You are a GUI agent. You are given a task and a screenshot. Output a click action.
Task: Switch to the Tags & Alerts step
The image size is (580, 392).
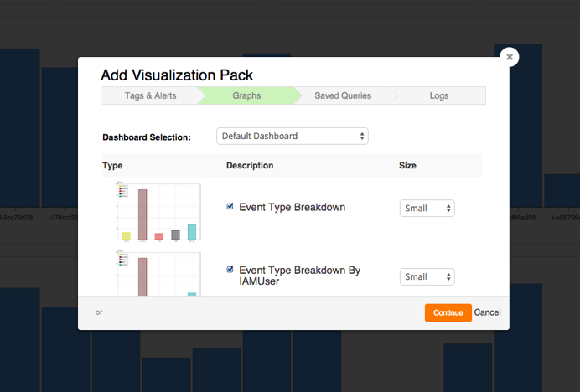[150, 95]
